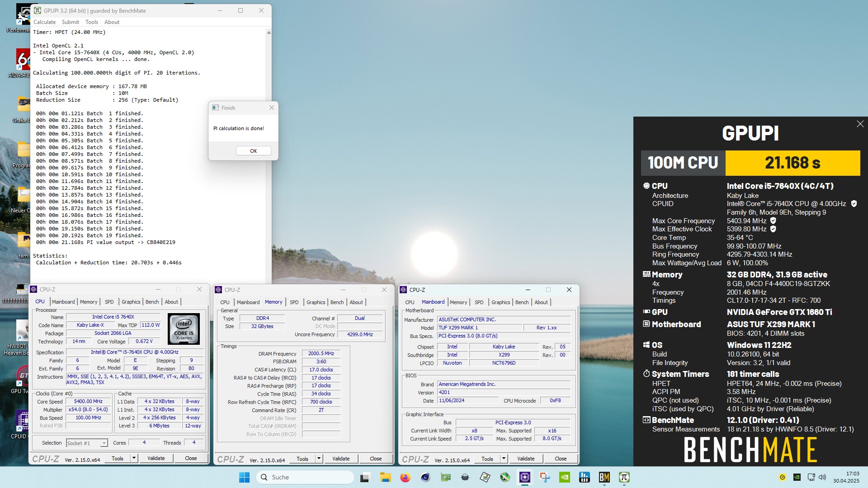Open About menu in GPUPI

tap(112, 22)
